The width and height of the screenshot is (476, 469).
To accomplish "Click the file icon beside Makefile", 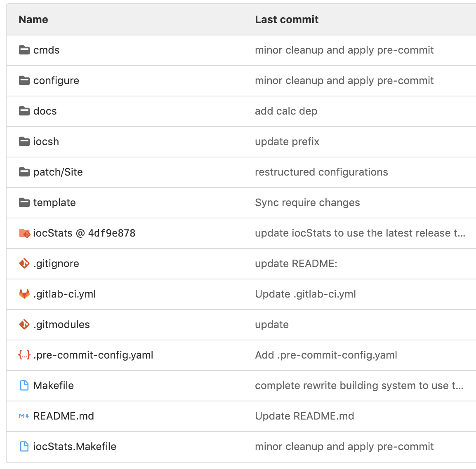I will pos(24,386).
